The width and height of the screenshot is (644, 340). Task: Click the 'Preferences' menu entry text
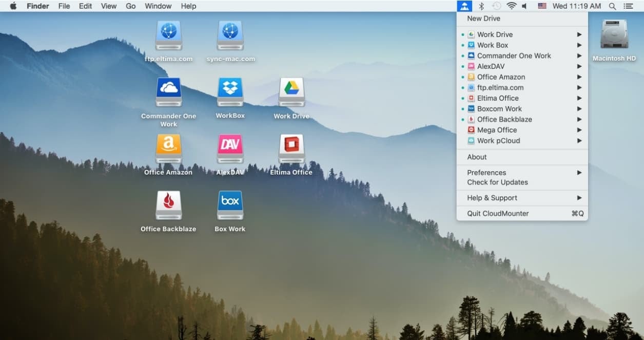pyautogui.click(x=486, y=173)
